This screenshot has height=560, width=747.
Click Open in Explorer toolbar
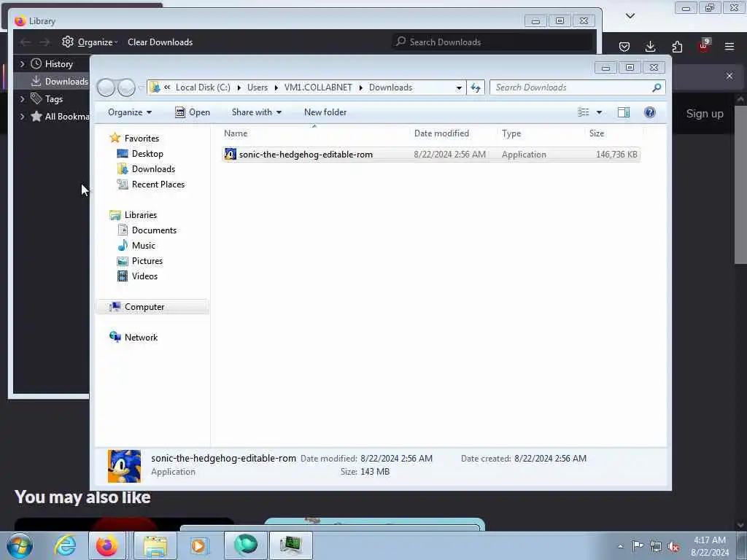(x=193, y=112)
